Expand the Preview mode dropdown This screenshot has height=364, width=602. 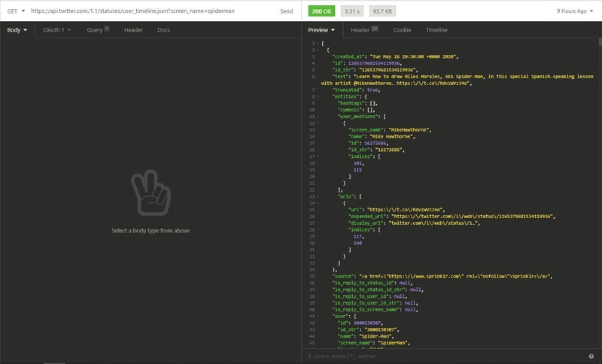(321, 30)
